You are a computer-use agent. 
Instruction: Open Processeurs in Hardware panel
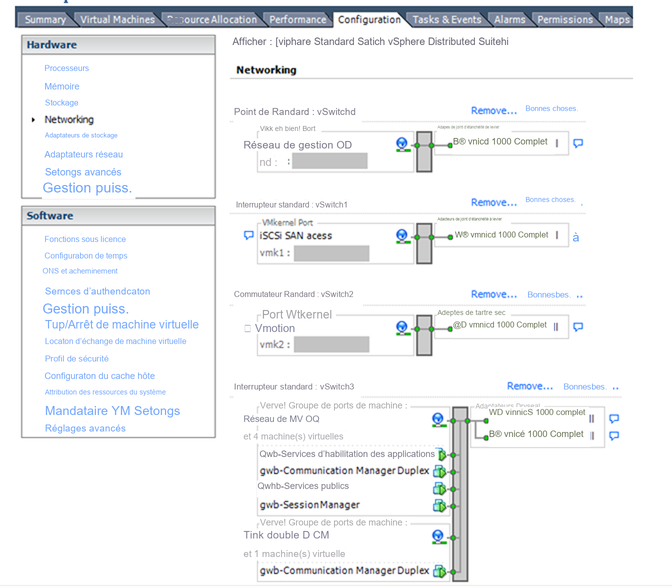[x=66, y=68]
